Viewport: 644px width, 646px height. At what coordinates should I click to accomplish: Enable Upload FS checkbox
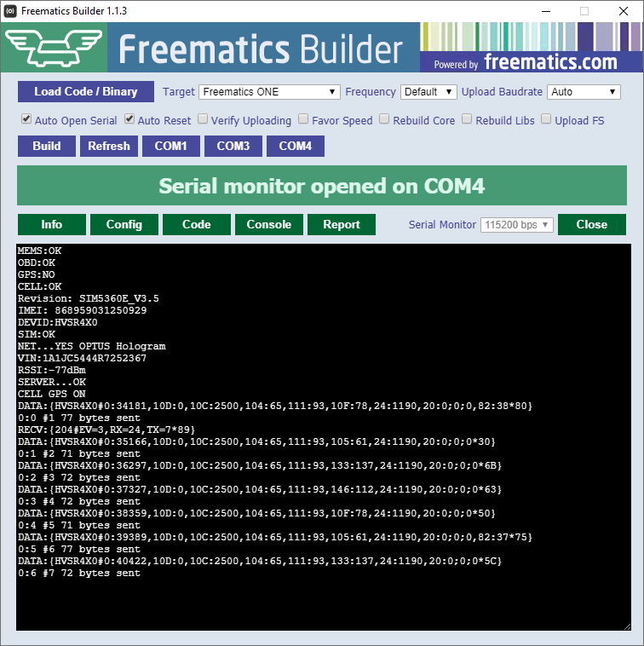click(546, 119)
